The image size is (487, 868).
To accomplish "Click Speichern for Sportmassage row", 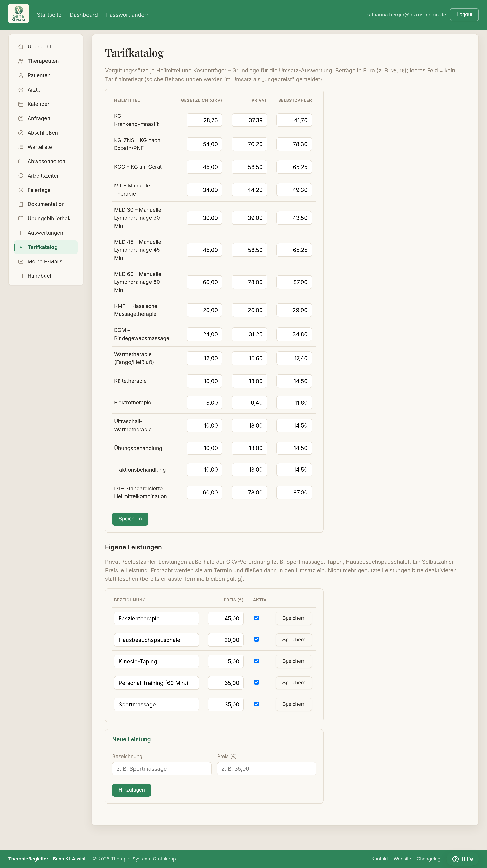I will tap(294, 704).
